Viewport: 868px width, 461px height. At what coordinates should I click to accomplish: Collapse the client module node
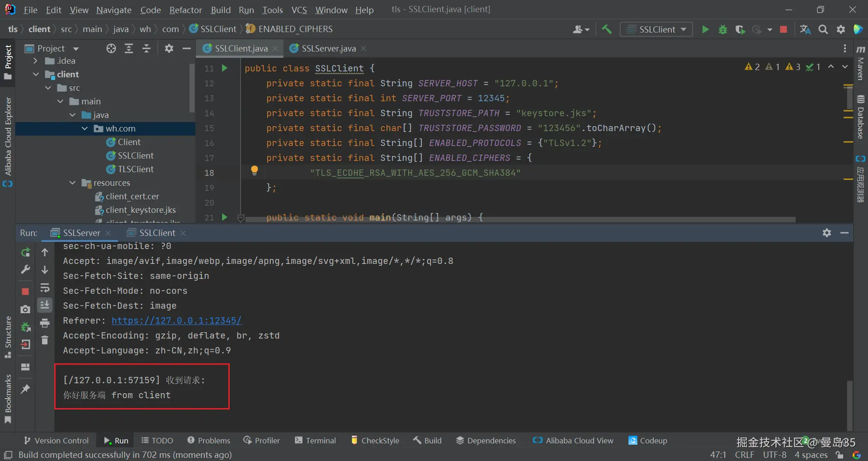36,74
